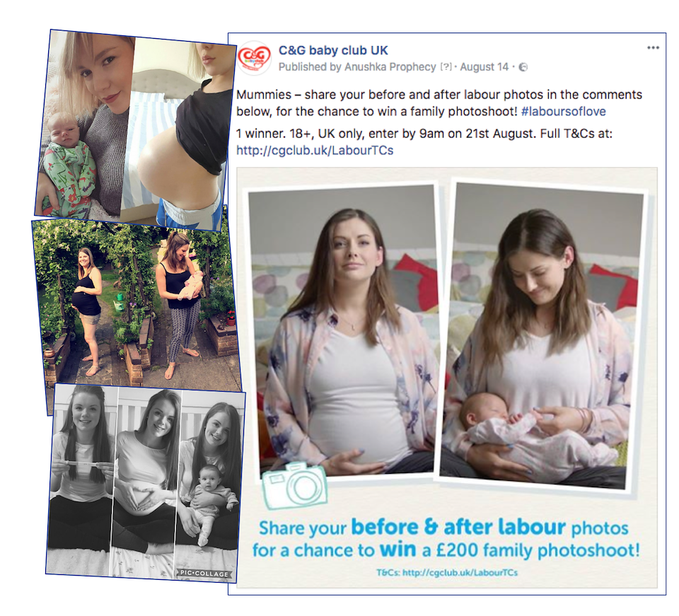Click the PIC•COLLAGE watermark label

204,574
